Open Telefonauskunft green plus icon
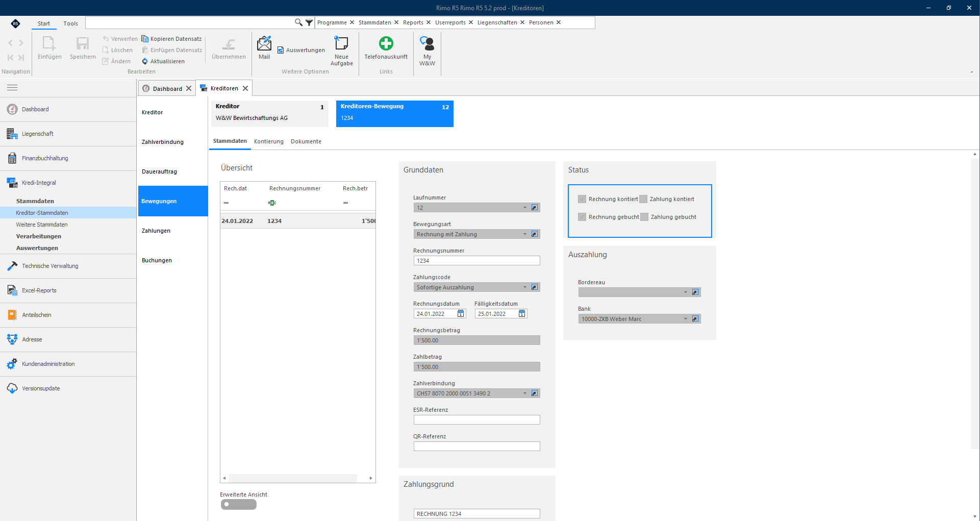Screen dimensions: 980x521 [x=386, y=43]
